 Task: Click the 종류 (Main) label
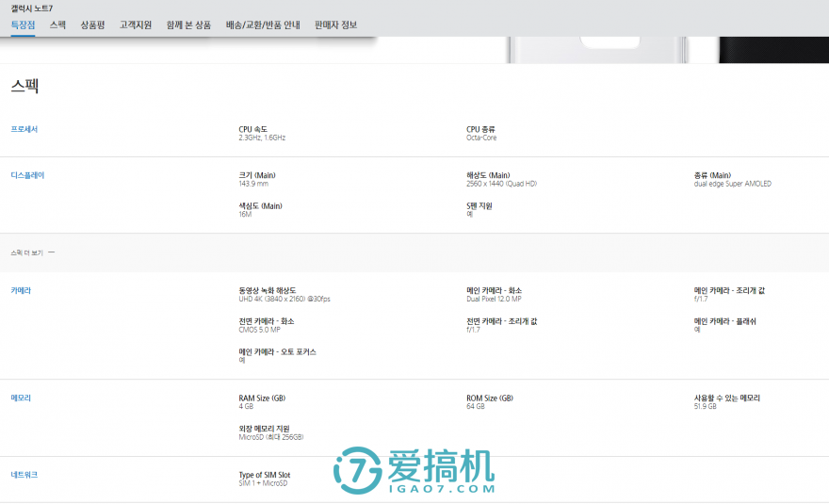713,175
